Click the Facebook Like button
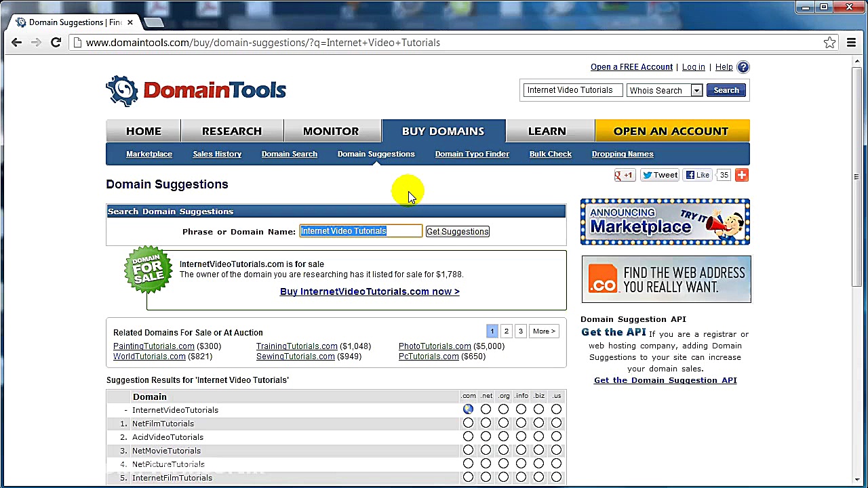 coord(697,175)
